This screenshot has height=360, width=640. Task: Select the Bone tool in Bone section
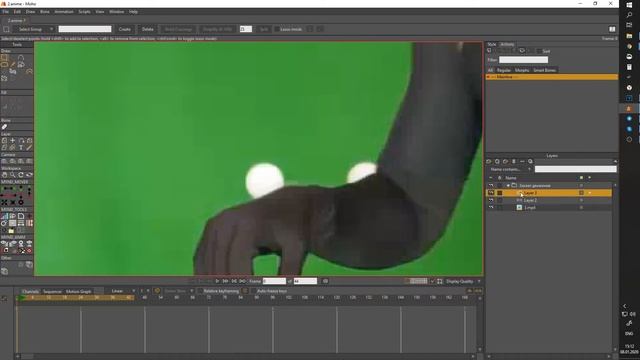[4, 127]
